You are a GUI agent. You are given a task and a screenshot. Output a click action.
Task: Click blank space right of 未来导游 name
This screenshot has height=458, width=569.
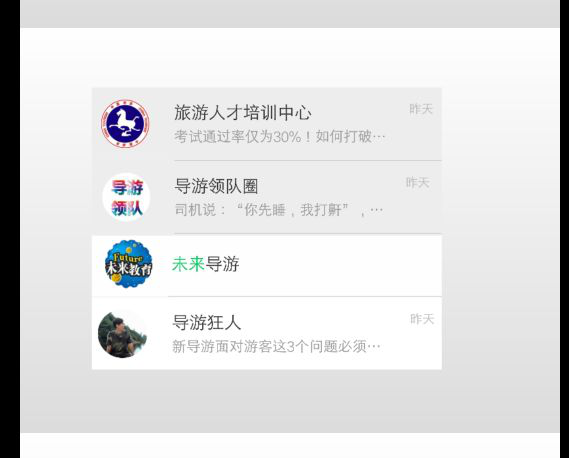(x=339, y=264)
